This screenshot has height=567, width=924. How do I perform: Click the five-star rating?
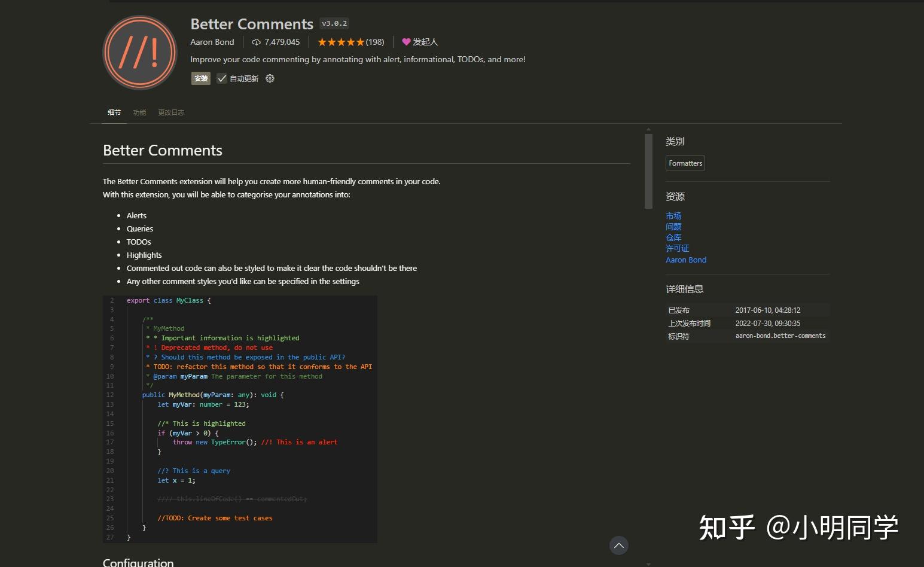click(x=341, y=42)
